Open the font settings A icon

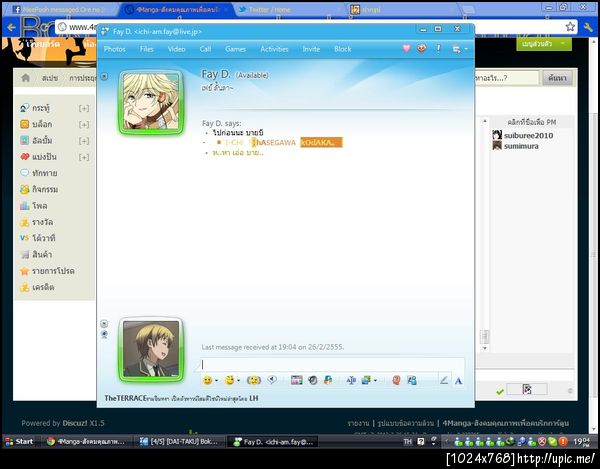click(x=458, y=381)
